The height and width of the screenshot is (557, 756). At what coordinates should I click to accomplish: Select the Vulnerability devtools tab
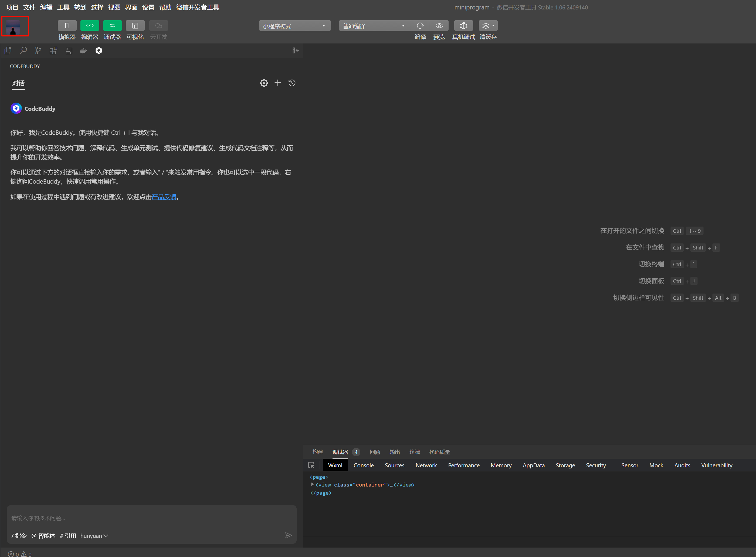pyautogui.click(x=717, y=465)
